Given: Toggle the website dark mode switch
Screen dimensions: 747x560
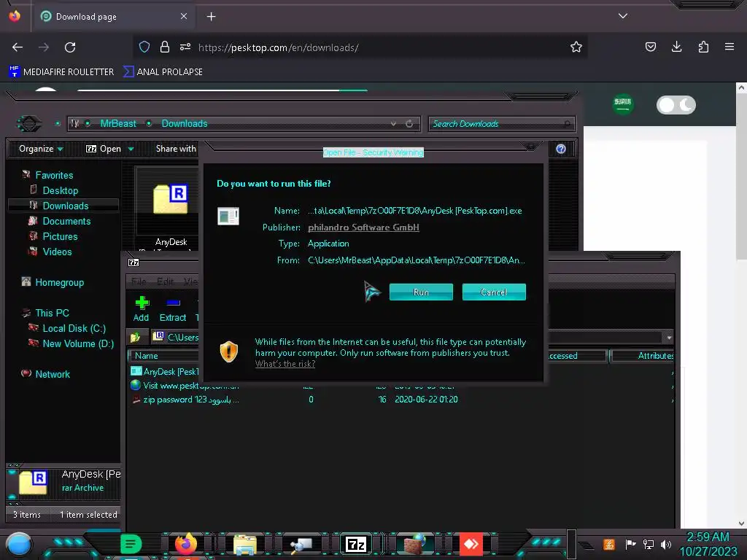Looking at the screenshot, I should tap(676, 105).
